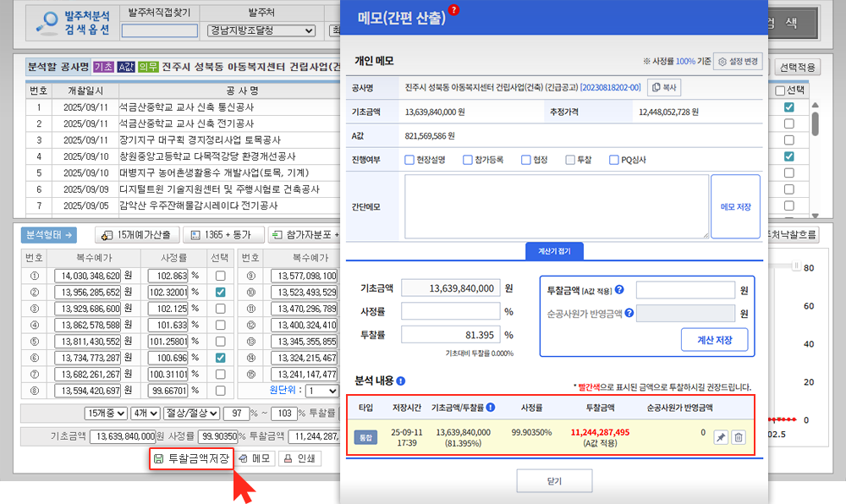Click the 의무 tag

(148, 67)
